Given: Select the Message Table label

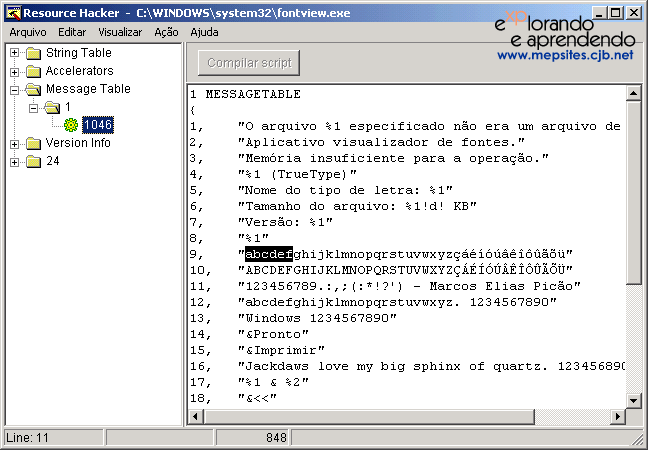Looking at the screenshot, I should click(88, 89).
